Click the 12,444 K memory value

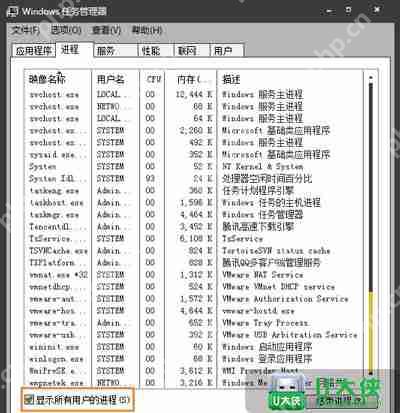(x=194, y=94)
